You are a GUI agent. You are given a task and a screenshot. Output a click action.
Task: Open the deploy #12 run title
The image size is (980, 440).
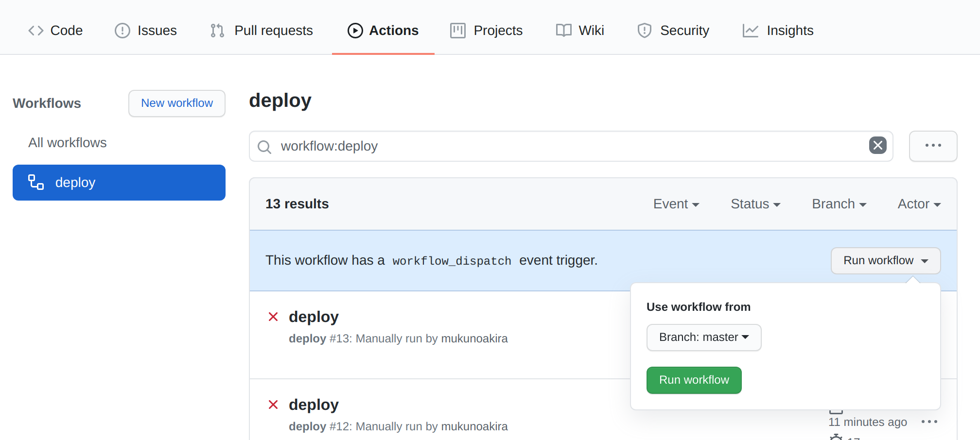click(x=314, y=405)
